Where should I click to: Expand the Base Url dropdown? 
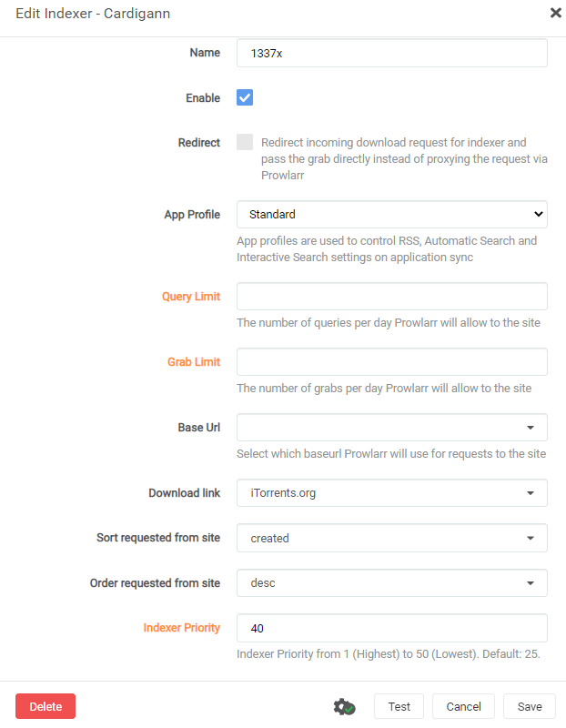(392, 427)
